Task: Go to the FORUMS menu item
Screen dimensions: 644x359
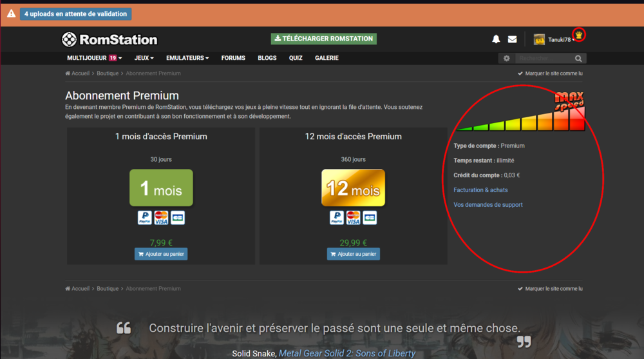Action: click(x=233, y=58)
